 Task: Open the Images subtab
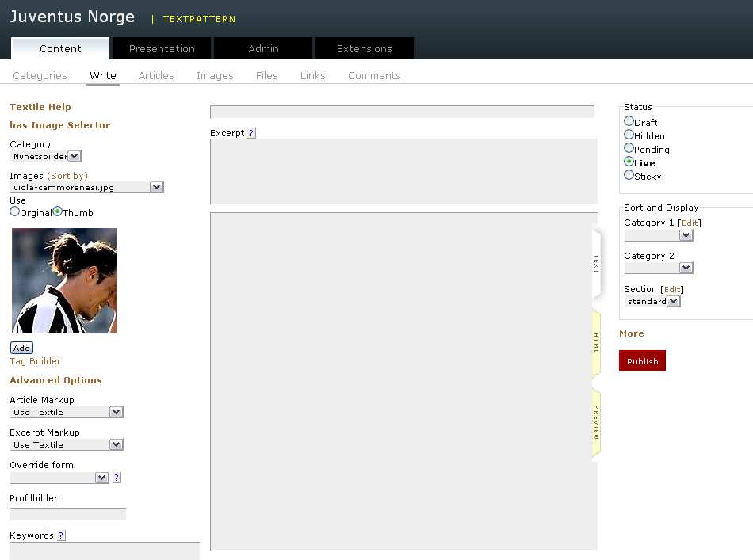215,76
